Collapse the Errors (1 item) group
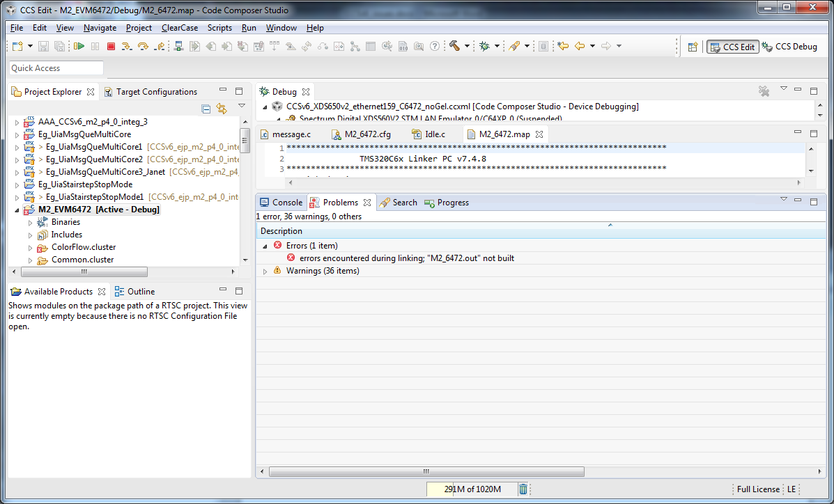This screenshot has height=504, width=834. 264,246
